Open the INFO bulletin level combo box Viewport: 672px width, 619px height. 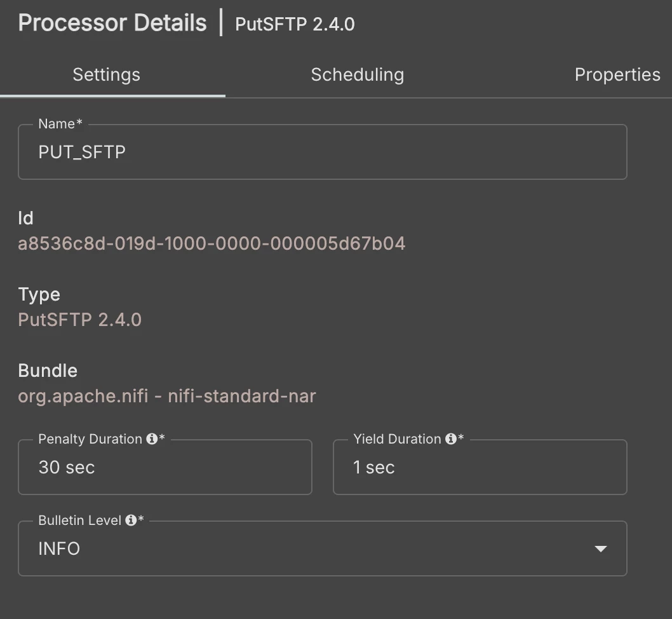point(322,548)
